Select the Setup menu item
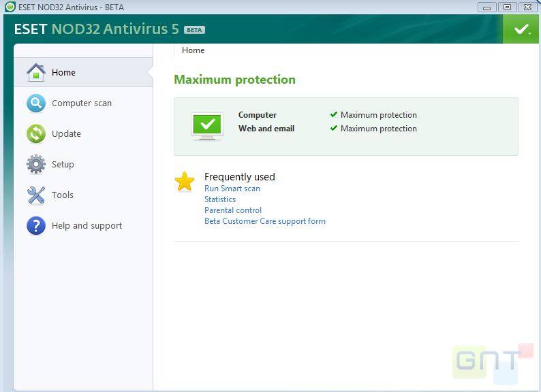The width and height of the screenshot is (541, 392). (x=63, y=165)
